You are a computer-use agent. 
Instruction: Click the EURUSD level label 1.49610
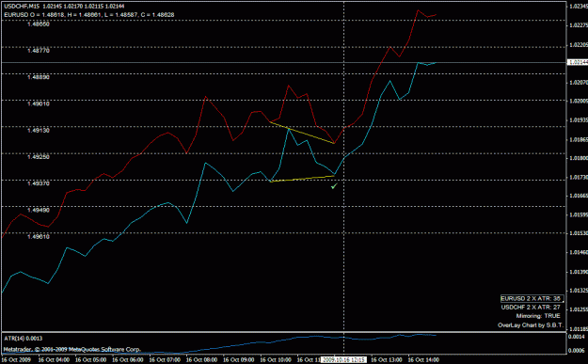click(39, 237)
